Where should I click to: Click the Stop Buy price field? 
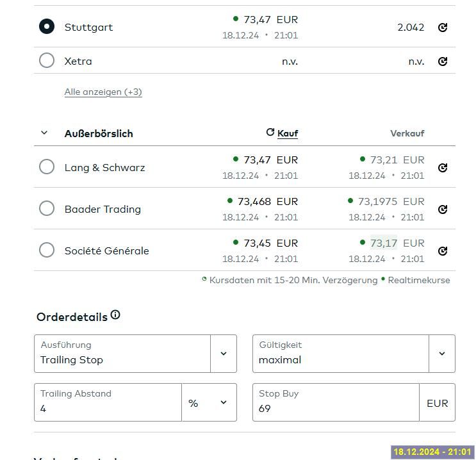[x=336, y=408]
